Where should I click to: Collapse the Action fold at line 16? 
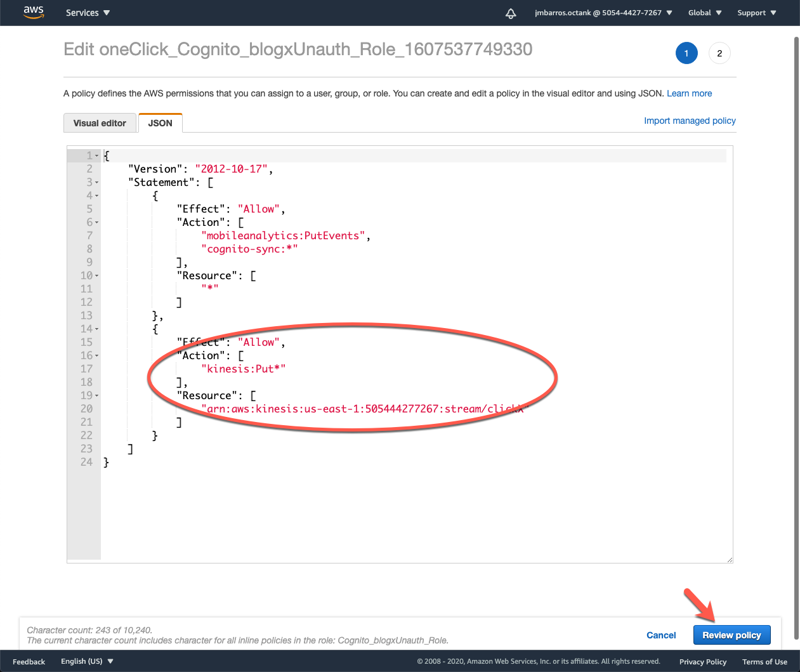click(x=97, y=356)
